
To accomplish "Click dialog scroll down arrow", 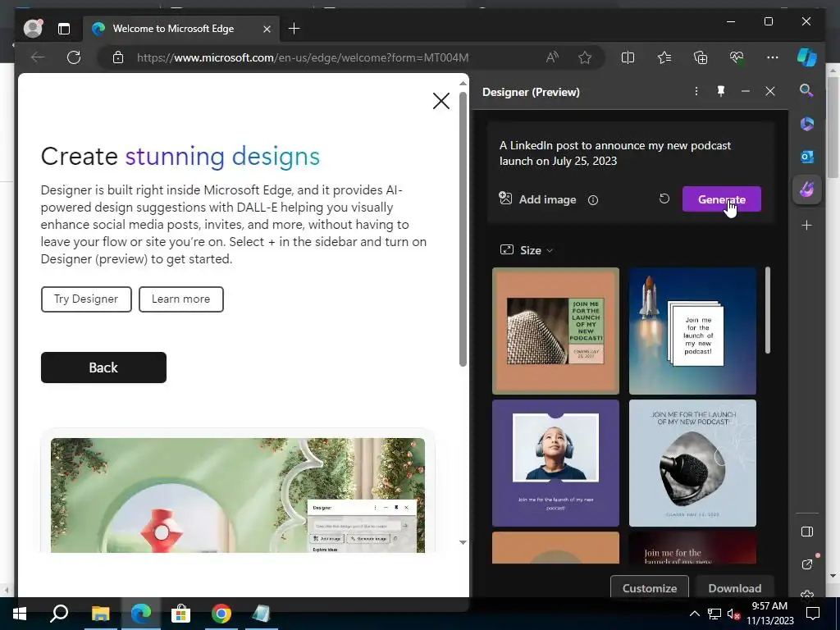I will pyautogui.click(x=463, y=542).
